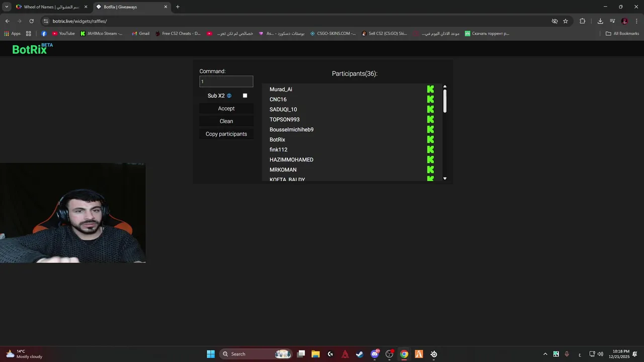This screenshot has height=362, width=644.
Task: Open the volume control in system tray
Action: point(600,354)
